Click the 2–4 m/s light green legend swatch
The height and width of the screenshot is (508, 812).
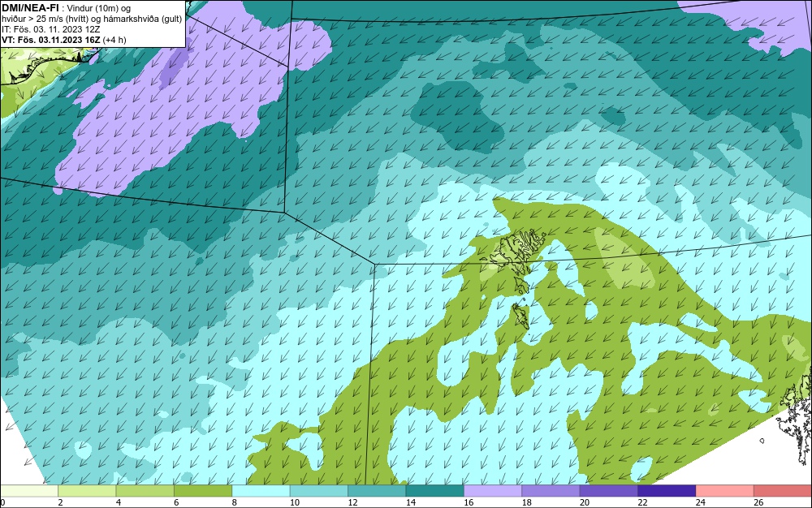87,491
